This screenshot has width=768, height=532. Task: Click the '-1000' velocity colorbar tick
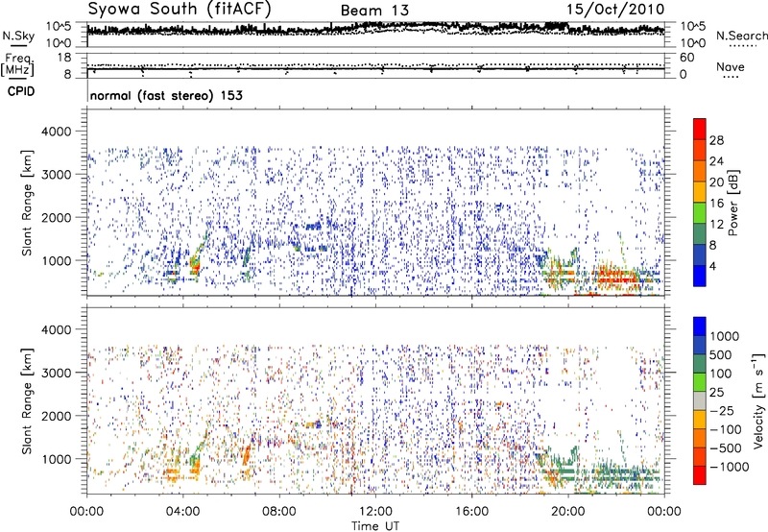click(x=729, y=467)
